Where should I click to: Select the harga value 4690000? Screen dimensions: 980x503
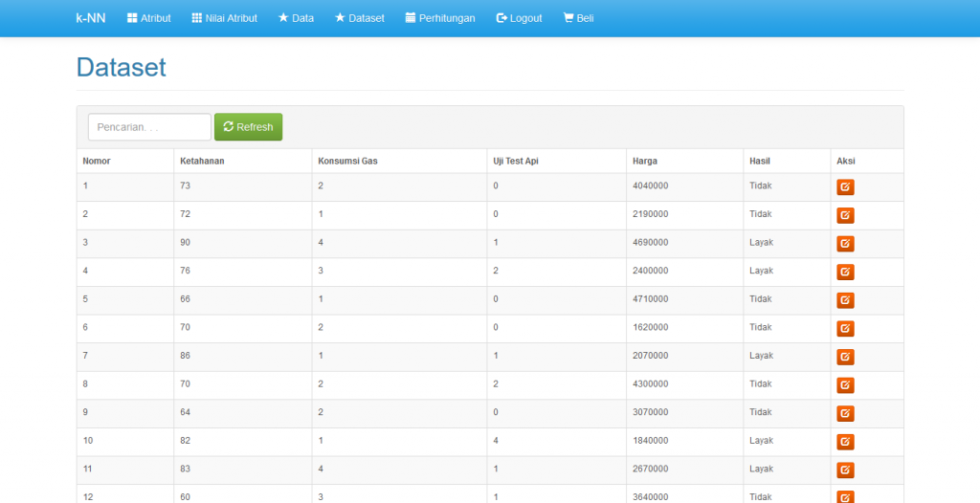point(650,243)
